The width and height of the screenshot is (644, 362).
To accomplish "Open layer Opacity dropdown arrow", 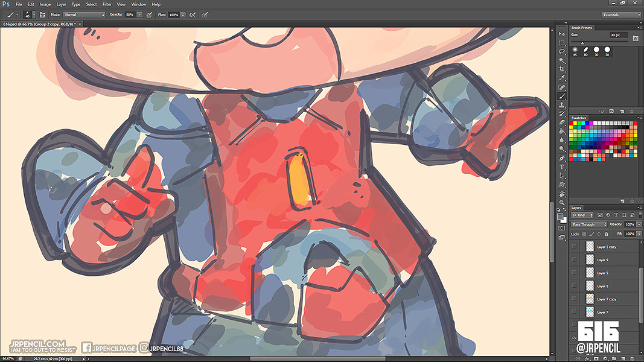I will coord(639,224).
